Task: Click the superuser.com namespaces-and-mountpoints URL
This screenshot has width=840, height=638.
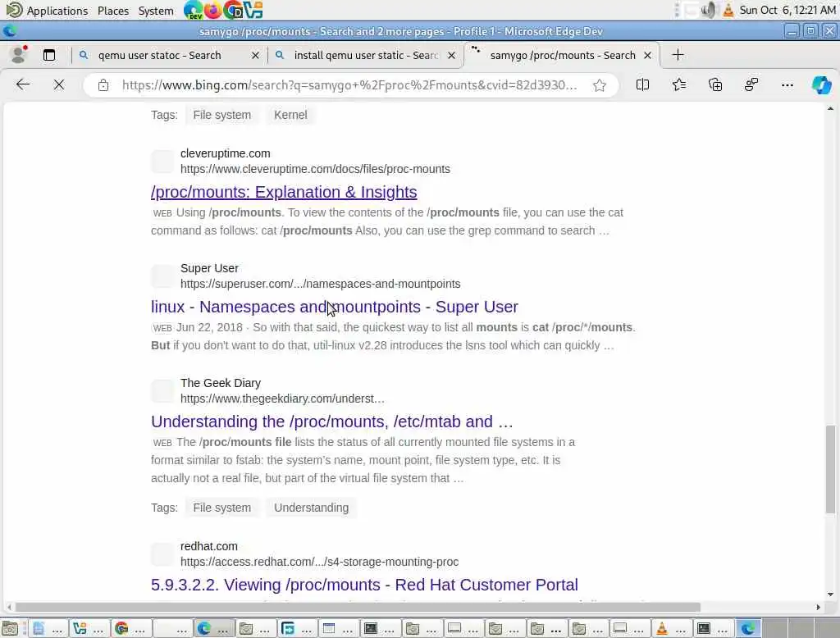Action: click(x=321, y=284)
